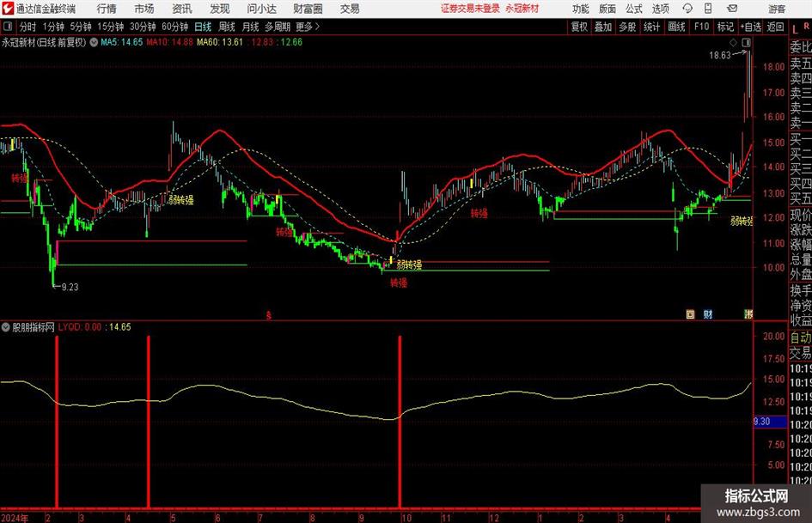Open the 财富圈 menu
The image size is (812, 523).
(308, 9)
